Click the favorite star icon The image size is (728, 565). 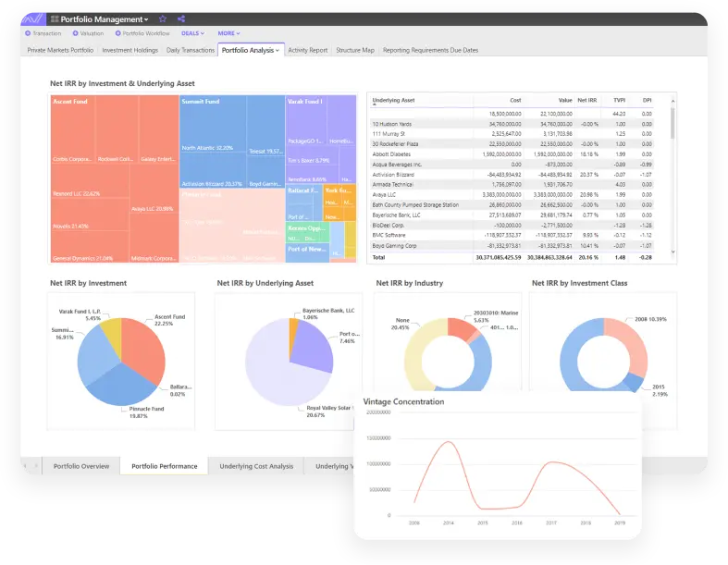coord(163,18)
